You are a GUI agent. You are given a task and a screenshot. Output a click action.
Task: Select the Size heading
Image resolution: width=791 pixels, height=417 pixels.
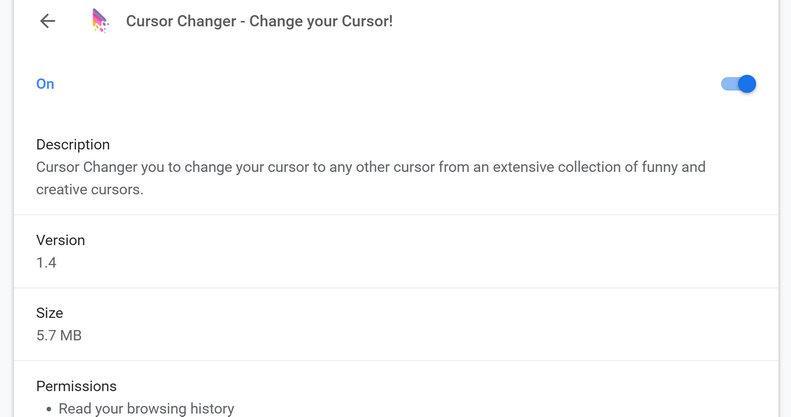(x=49, y=313)
